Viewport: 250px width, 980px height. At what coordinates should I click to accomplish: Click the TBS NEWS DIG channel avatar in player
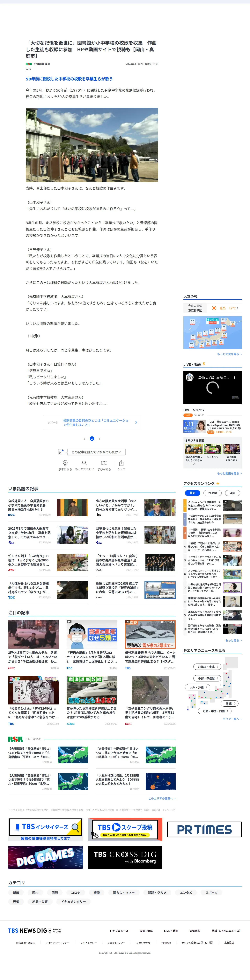coord(190,377)
